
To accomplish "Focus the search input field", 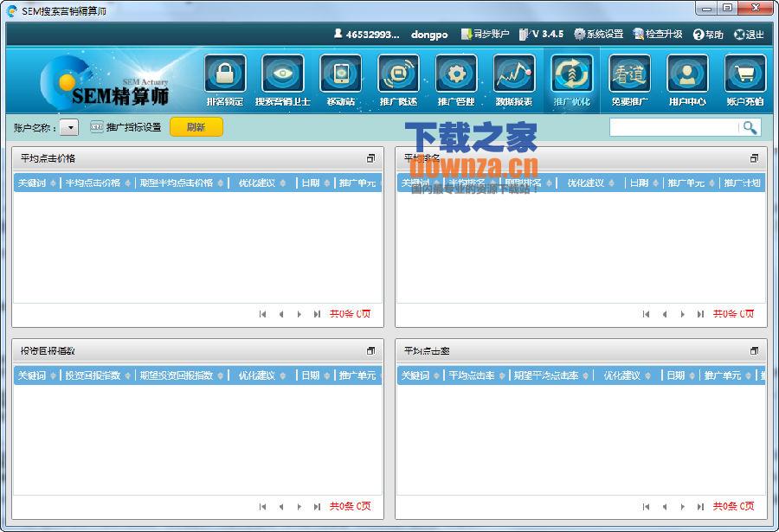I will click(x=674, y=128).
